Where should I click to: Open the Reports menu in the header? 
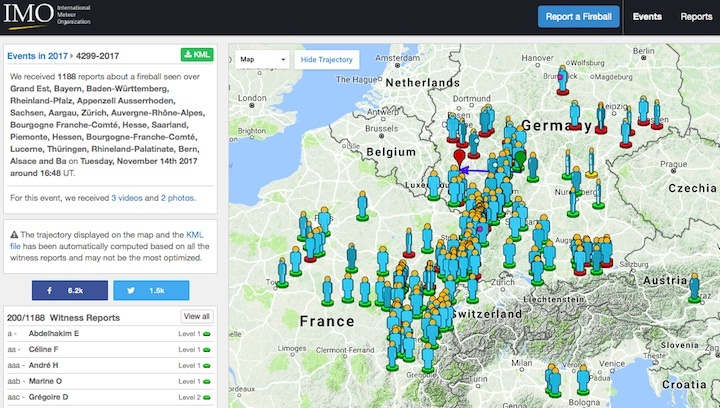[x=696, y=17]
